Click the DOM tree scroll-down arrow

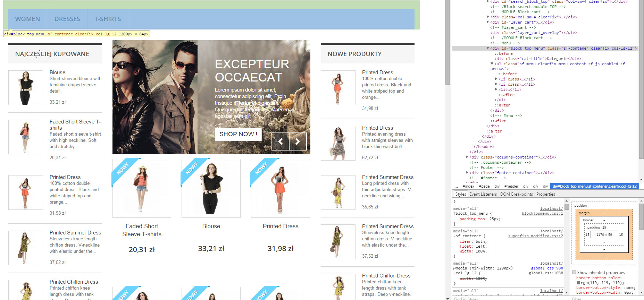tap(641, 180)
